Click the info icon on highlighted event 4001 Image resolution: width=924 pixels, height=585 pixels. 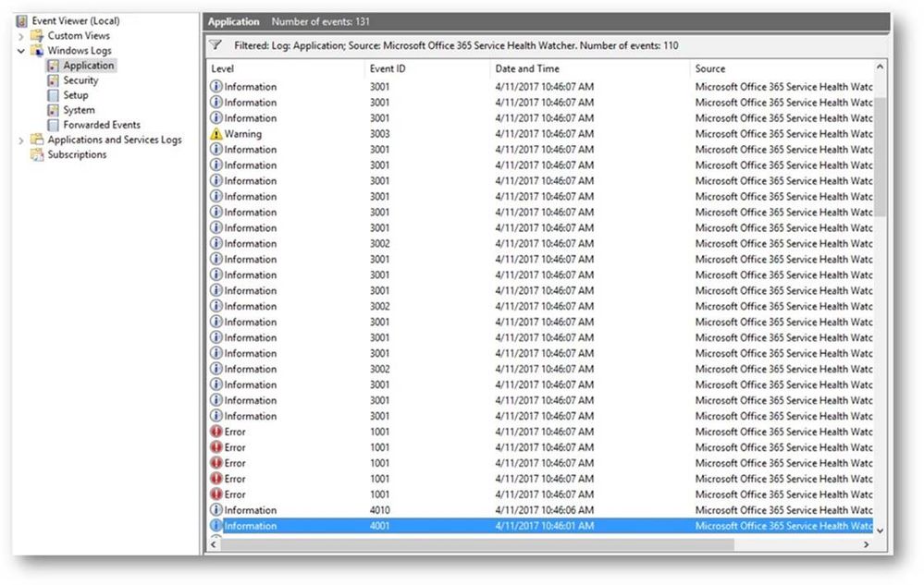(216, 526)
